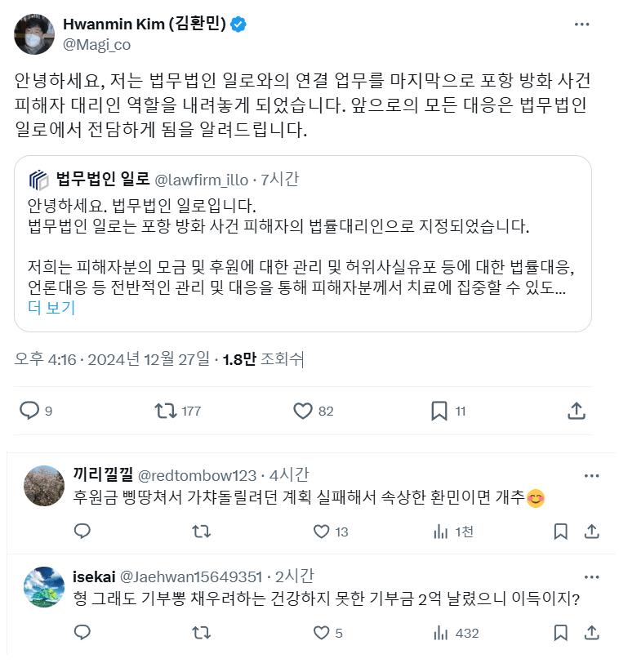Open Hwanmin Kim's profile picture
The width and height of the screenshot is (619, 672).
pyautogui.click(x=32, y=33)
